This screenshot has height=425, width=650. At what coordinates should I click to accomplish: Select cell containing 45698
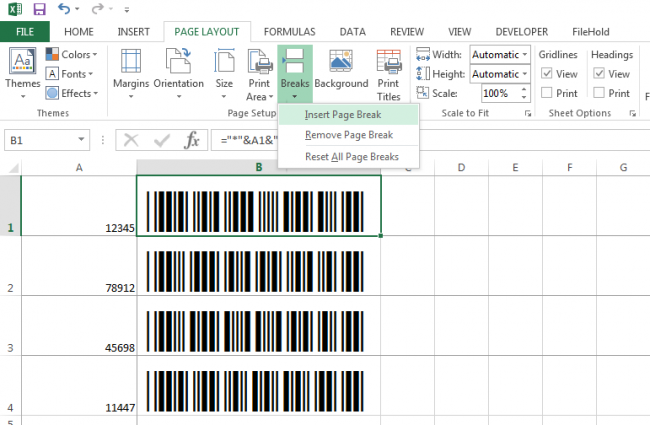[79, 325]
